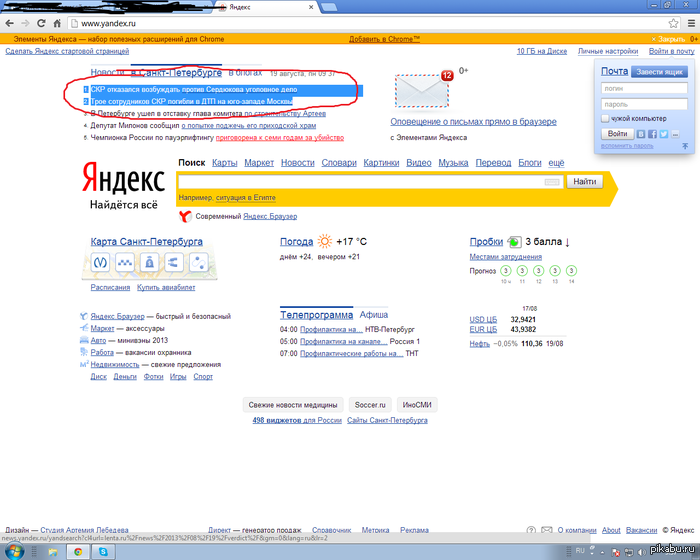Open the metro map icon

pos(100,262)
